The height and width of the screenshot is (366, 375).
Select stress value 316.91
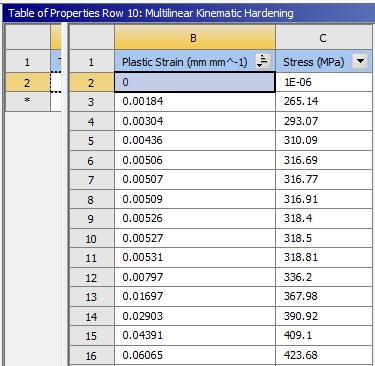[324, 199]
